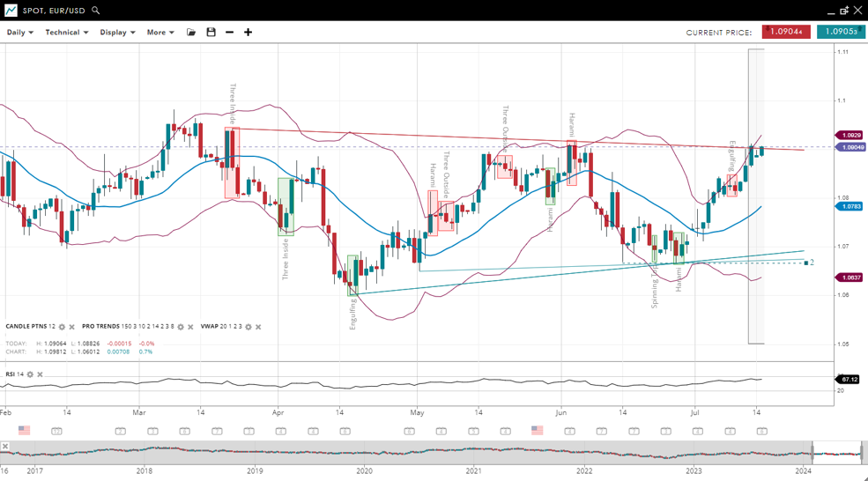The image size is (868, 481).
Task: Open the Display options dropdown
Action: 117,33
